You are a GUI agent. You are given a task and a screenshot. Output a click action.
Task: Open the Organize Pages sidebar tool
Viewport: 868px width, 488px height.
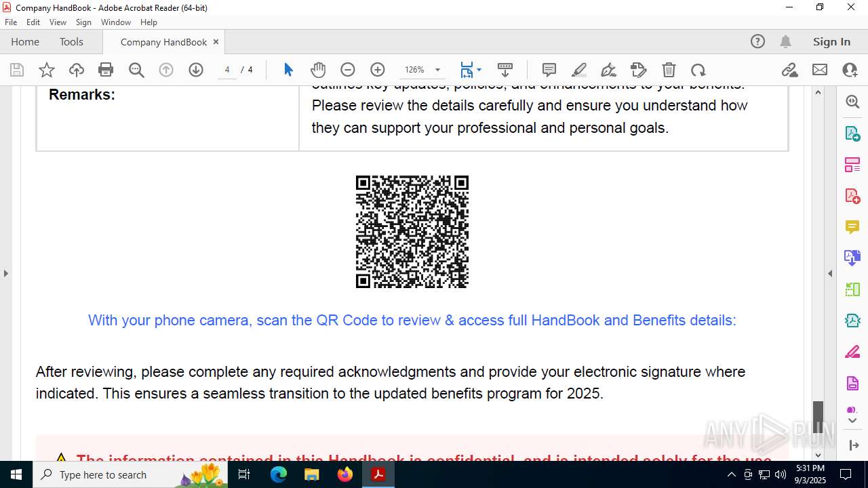coord(852,165)
